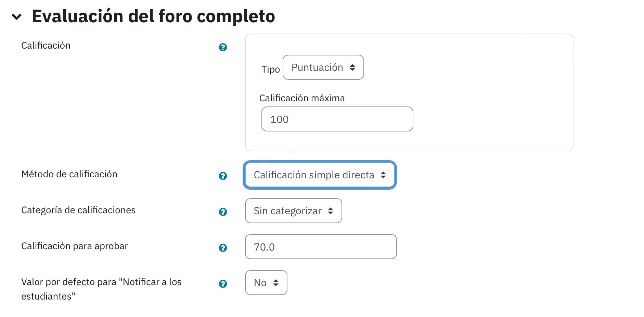Show help for Calificación para aprobar
Viewport: 644px width, 317px height.
223,248
